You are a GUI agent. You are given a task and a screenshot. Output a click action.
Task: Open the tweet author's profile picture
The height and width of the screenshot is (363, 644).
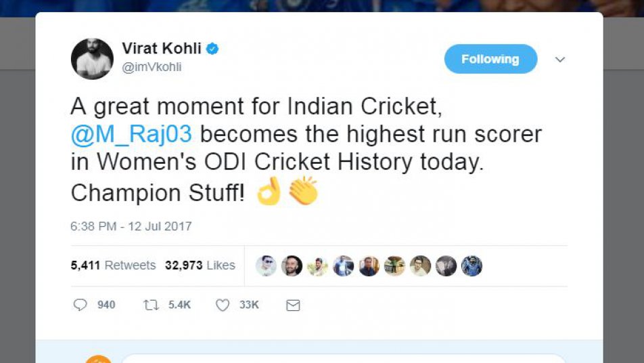click(x=92, y=59)
